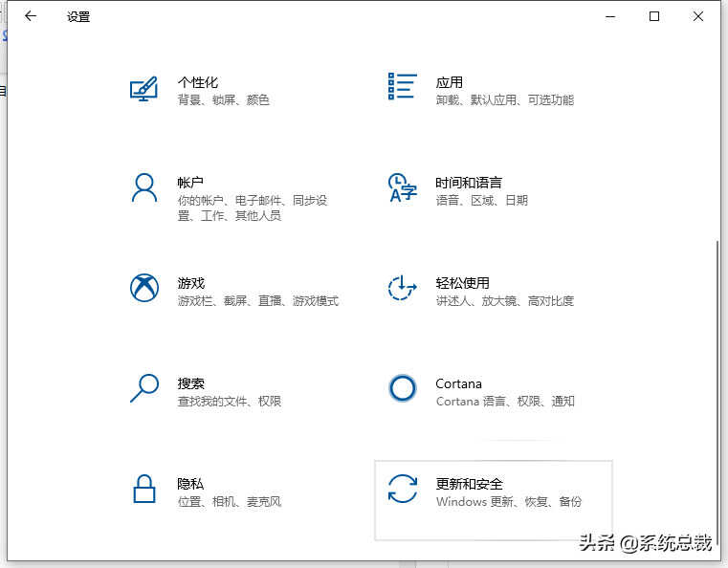Click description 讲述人、放大镜、高对比度
The image size is (728, 568).
tap(505, 300)
